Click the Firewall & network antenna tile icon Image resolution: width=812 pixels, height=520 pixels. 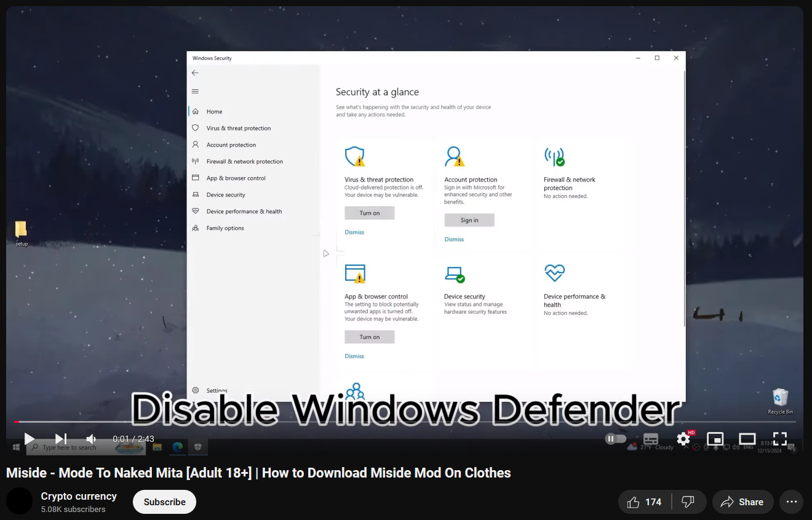[x=554, y=156]
